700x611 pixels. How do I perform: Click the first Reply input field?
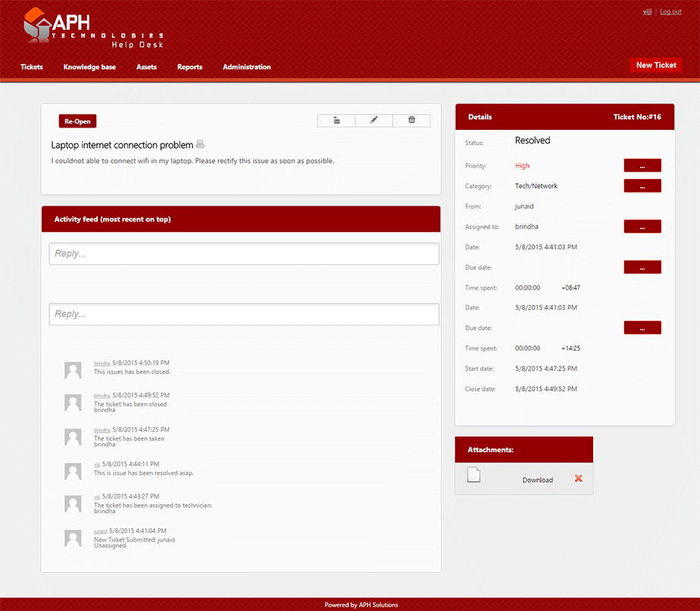pos(243,254)
